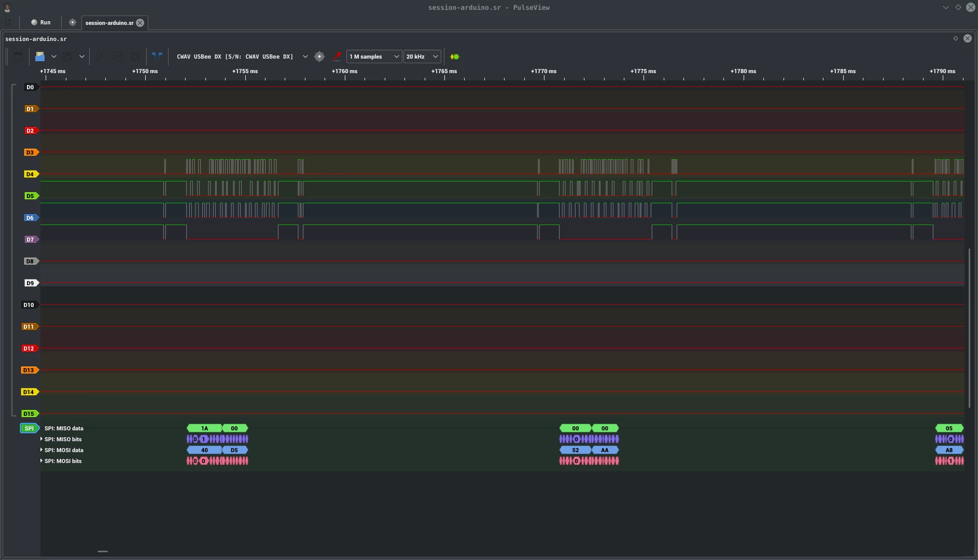Select the D4 channel label
The width and height of the screenshot is (978, 560).
(30, 174)
